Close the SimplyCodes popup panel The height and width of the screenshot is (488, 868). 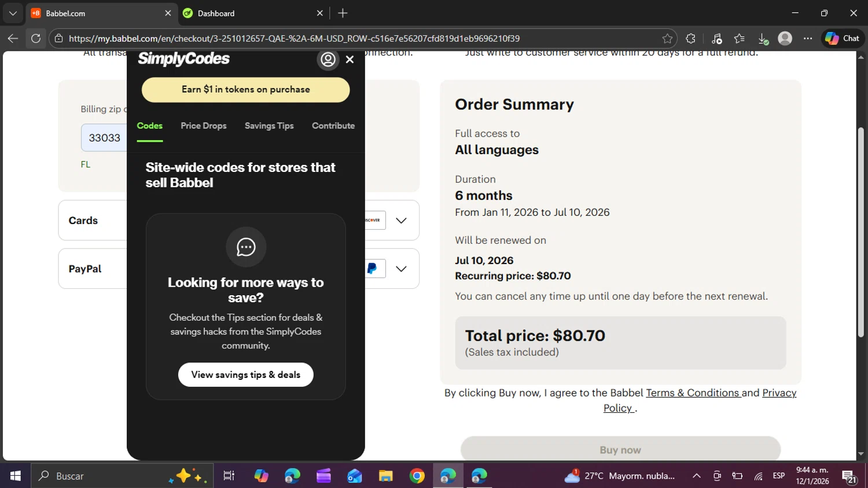[x=350, y=60]
